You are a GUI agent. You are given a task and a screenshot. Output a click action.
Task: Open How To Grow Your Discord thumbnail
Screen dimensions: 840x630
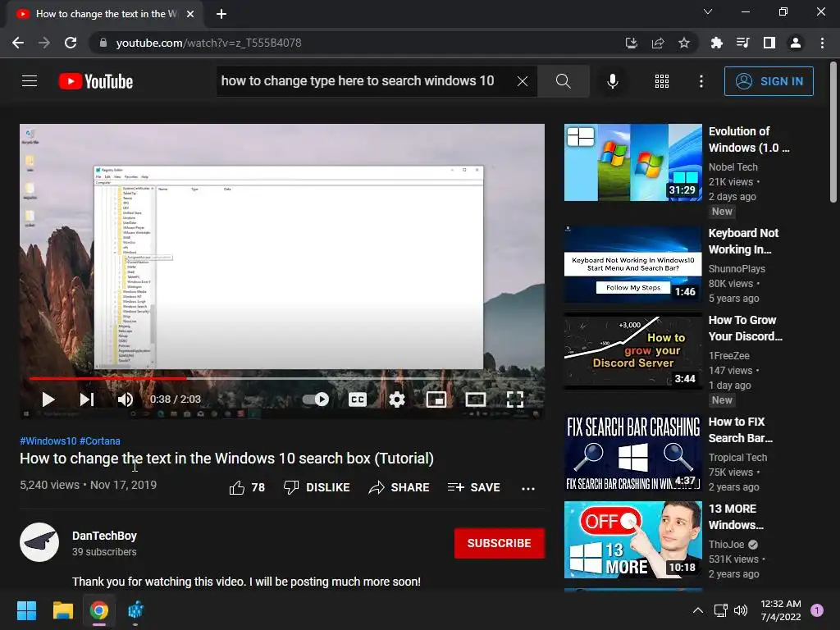(632, 351)
